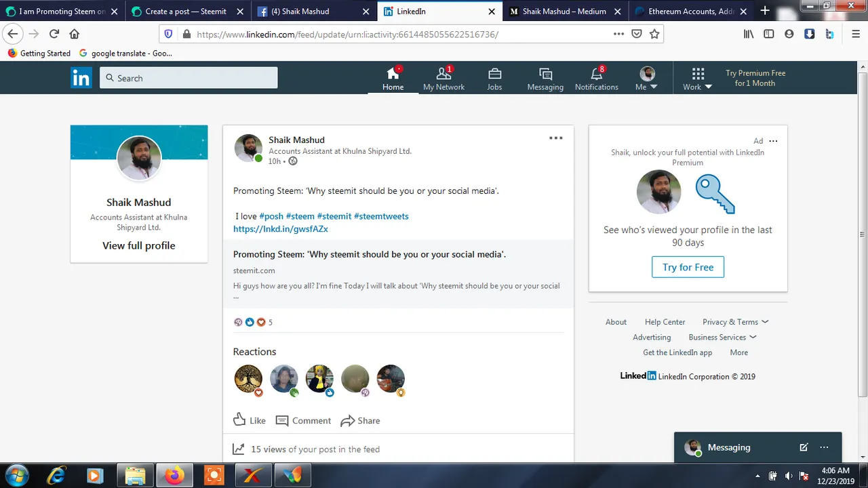
Task: Click in the LinkedIn Search box
Action: [x=189, y=78]
